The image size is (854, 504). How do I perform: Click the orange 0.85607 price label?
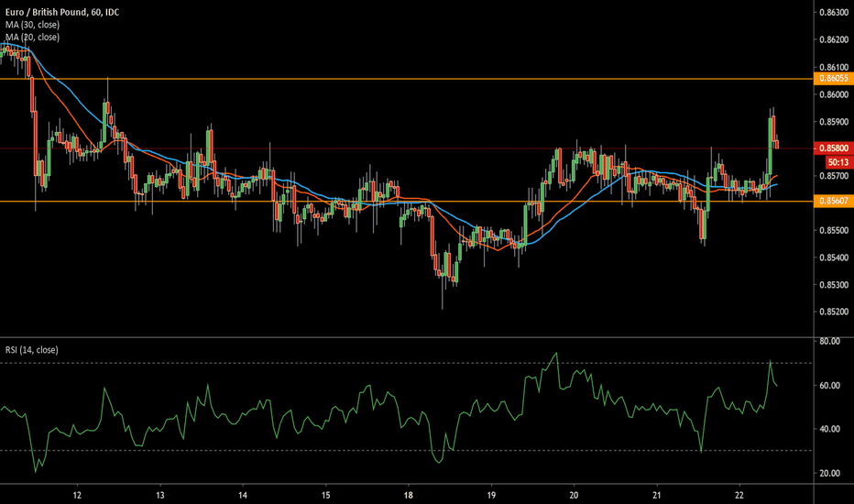click(832, 201)
